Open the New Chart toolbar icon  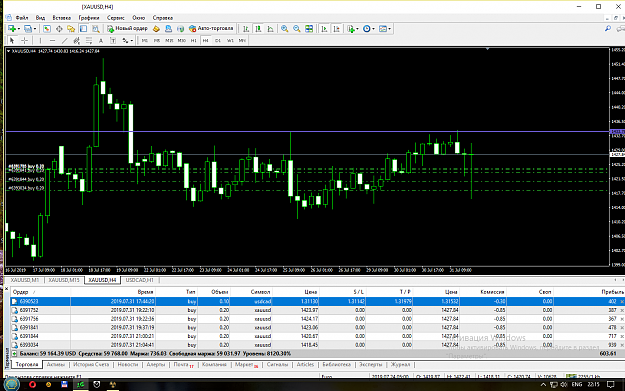click(12, 29)
